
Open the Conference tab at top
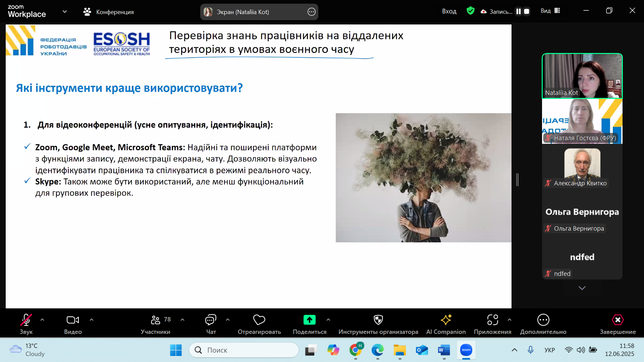click(108, 12)
